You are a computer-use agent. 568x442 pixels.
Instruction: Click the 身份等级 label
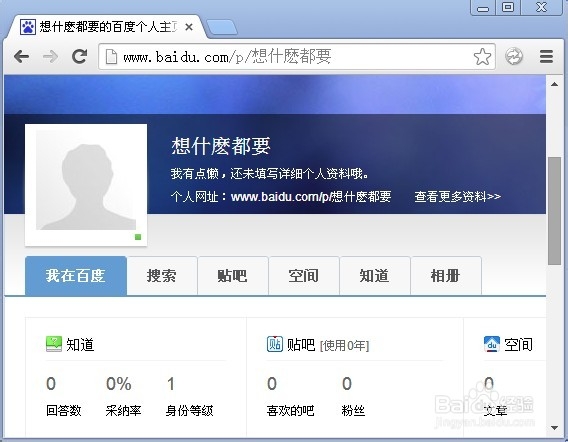[189, 410]
